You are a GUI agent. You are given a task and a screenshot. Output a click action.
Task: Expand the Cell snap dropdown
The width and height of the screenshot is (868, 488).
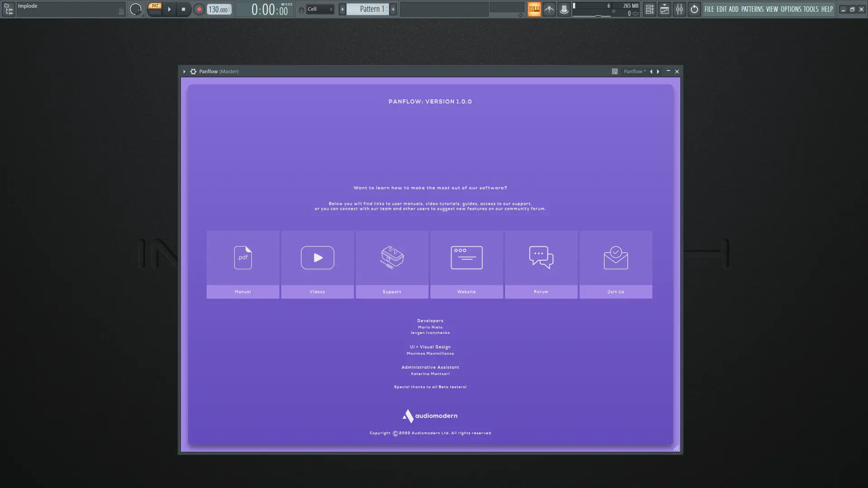(320, 9)
